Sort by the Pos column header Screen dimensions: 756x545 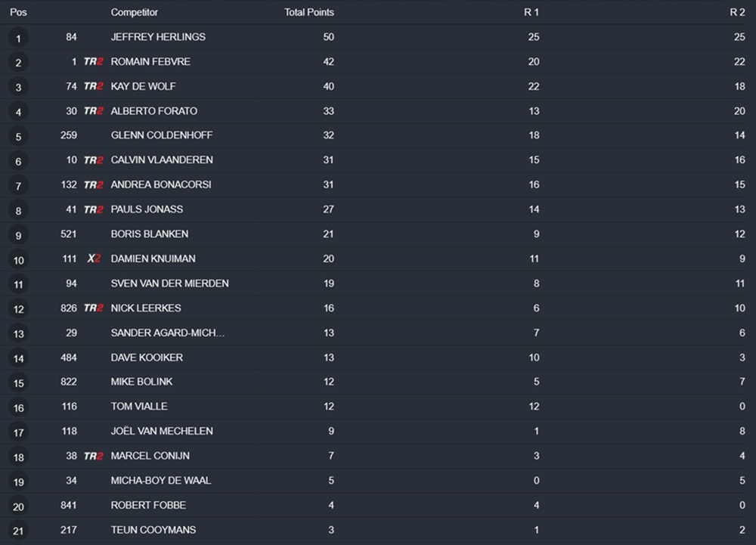pos(18,12)
